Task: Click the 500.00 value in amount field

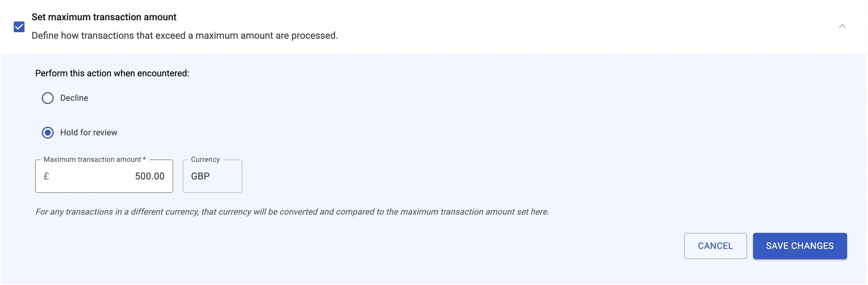Action: [150, 176]
